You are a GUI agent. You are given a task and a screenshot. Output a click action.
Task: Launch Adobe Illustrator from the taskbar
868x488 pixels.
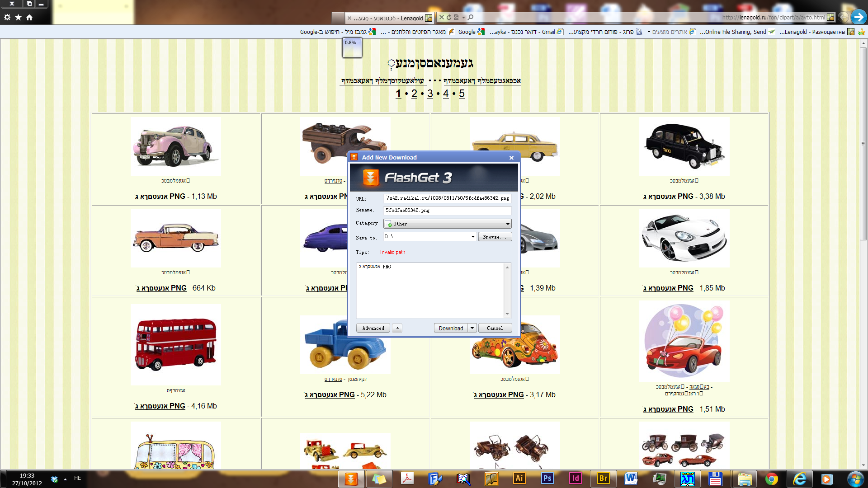click(519, 479)
